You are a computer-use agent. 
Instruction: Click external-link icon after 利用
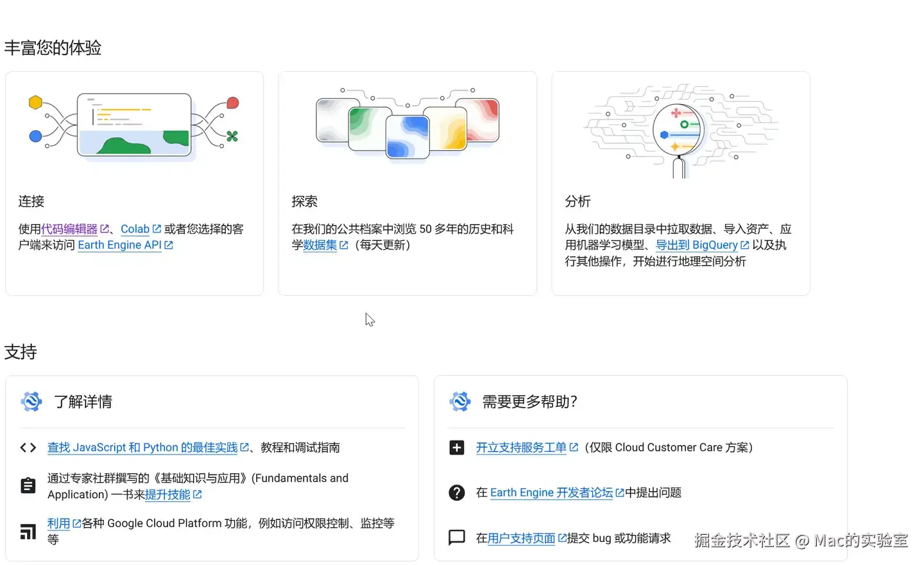(77, 523)
